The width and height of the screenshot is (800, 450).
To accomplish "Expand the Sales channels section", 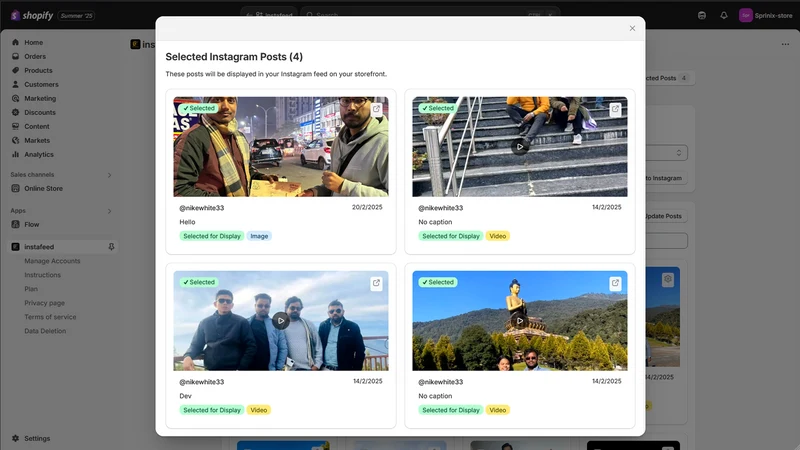I will tap(109, 175).
